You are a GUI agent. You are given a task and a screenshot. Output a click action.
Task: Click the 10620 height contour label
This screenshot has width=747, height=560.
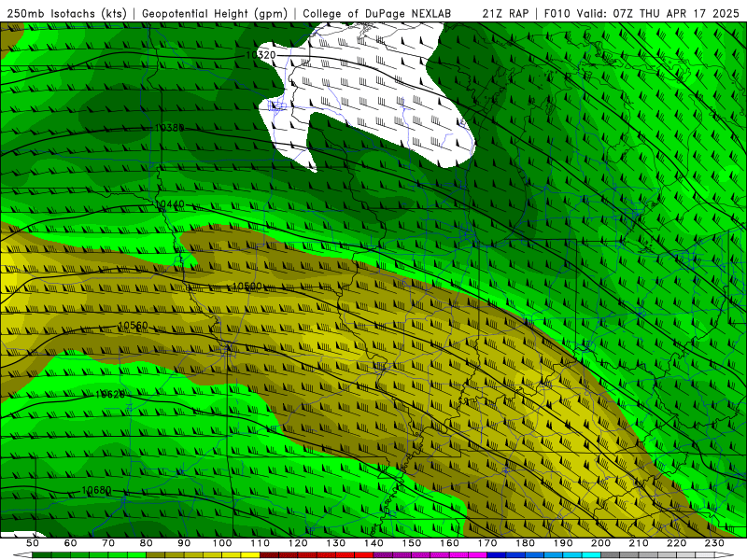[110, 394]
